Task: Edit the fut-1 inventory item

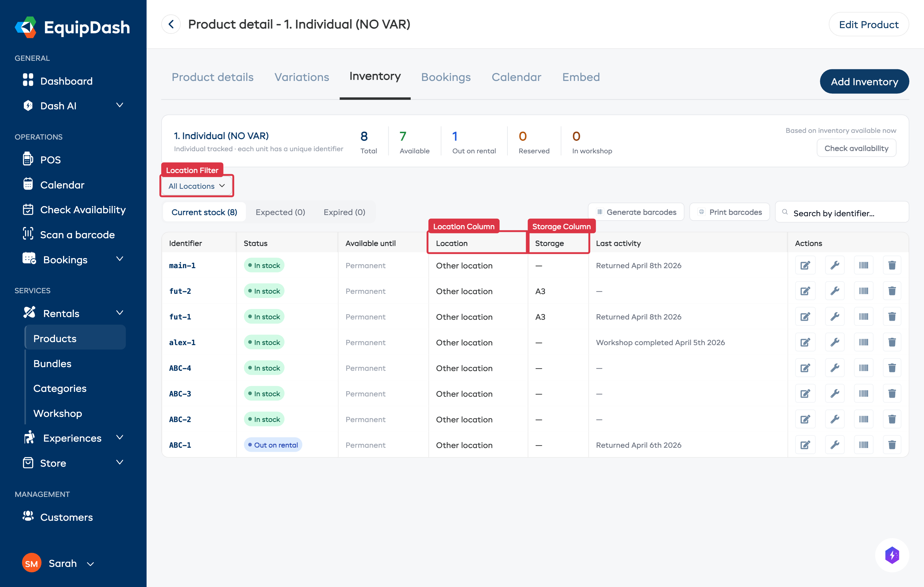Action: tap(805, 317)
